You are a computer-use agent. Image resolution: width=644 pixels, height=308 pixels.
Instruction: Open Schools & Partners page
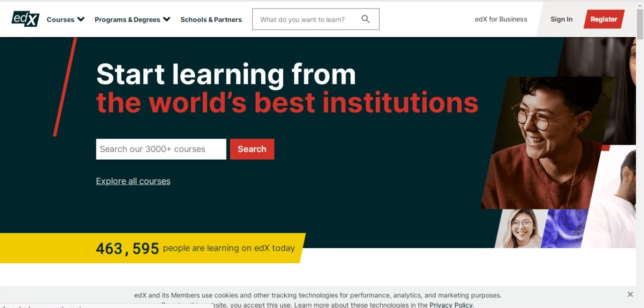(x=211, y=20)
